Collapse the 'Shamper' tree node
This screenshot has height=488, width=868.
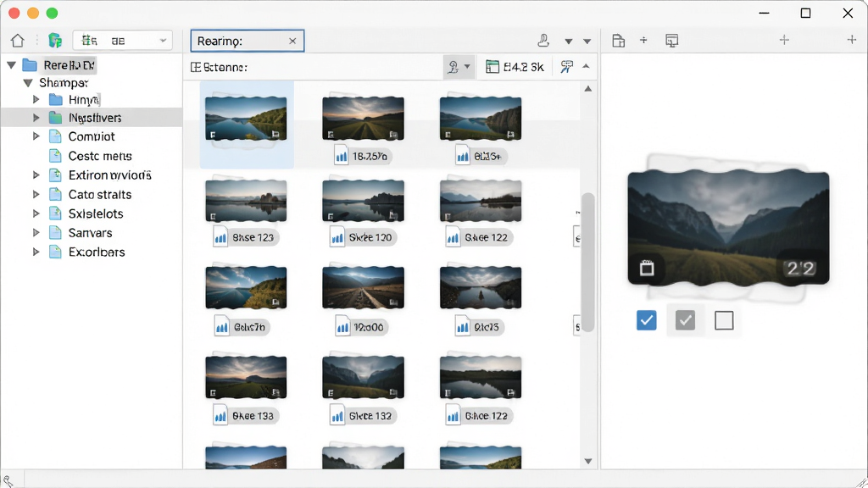coord(28,83)
